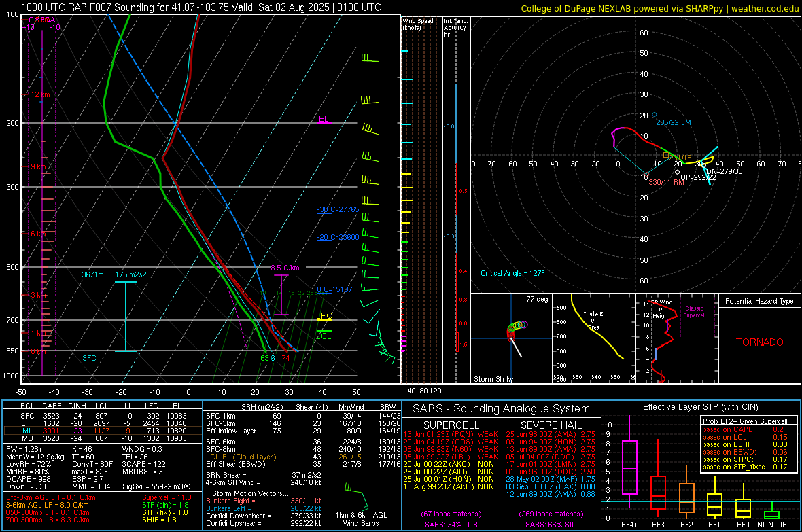Click the 'SigSvr = 55922 m3/s3' value

(x=158, y=486)
